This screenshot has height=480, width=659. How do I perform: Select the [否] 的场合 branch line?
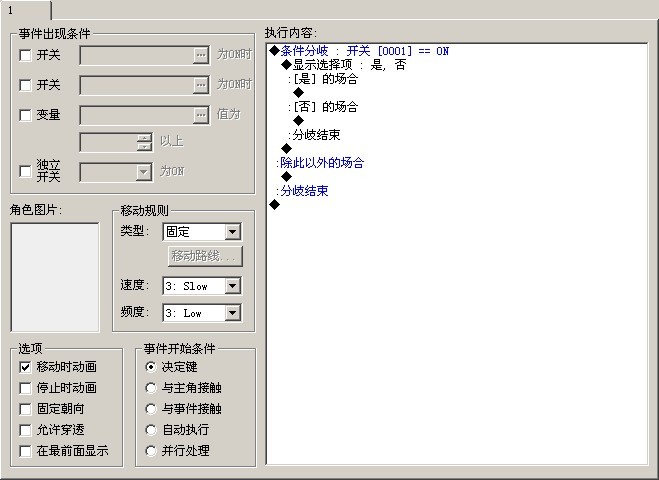(323, 107)
